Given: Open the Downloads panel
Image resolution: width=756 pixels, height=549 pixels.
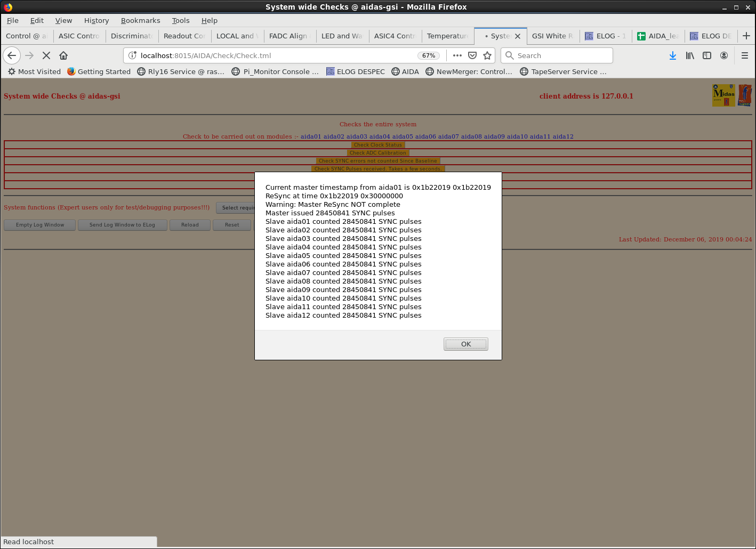Looking at the screenshot, I should (x=673, y=55).
